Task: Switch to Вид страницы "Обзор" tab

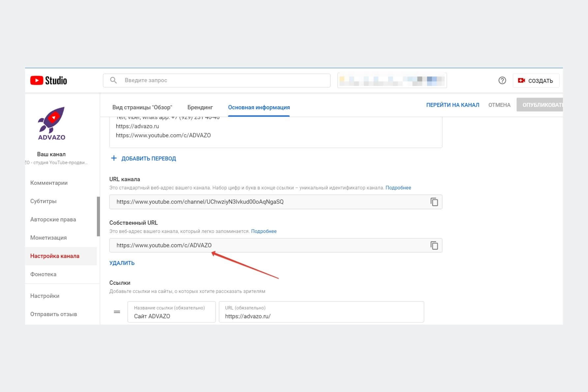Action: click(142, 107)
